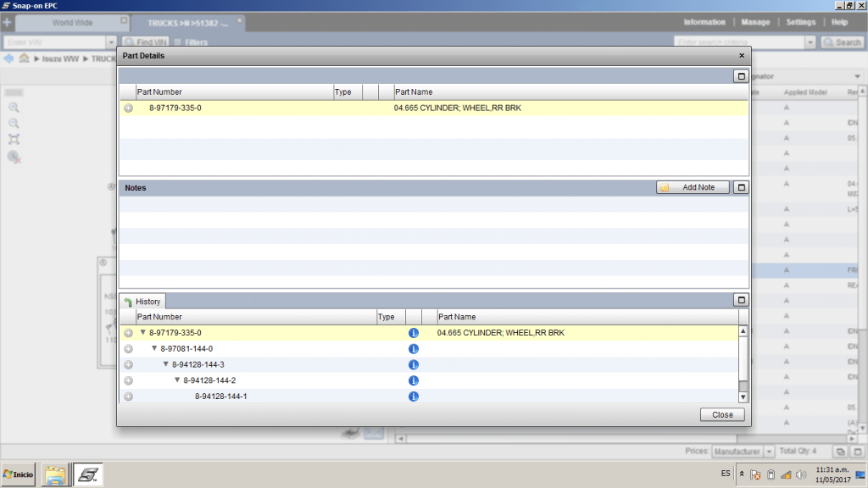The image size is (868, 488).
Task: Add a new tab with plus icon
Action: tap(7, 23)
